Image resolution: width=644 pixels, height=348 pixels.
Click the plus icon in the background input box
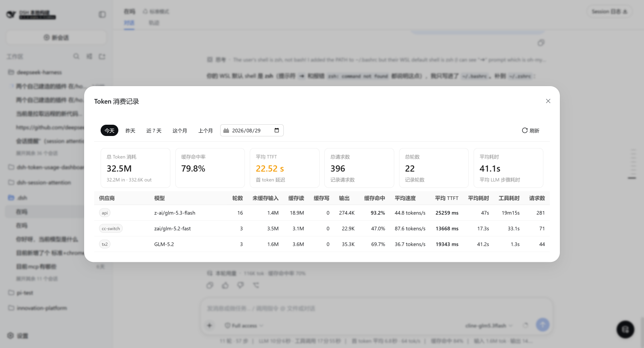pyautogui.click(x=210, y=325)
